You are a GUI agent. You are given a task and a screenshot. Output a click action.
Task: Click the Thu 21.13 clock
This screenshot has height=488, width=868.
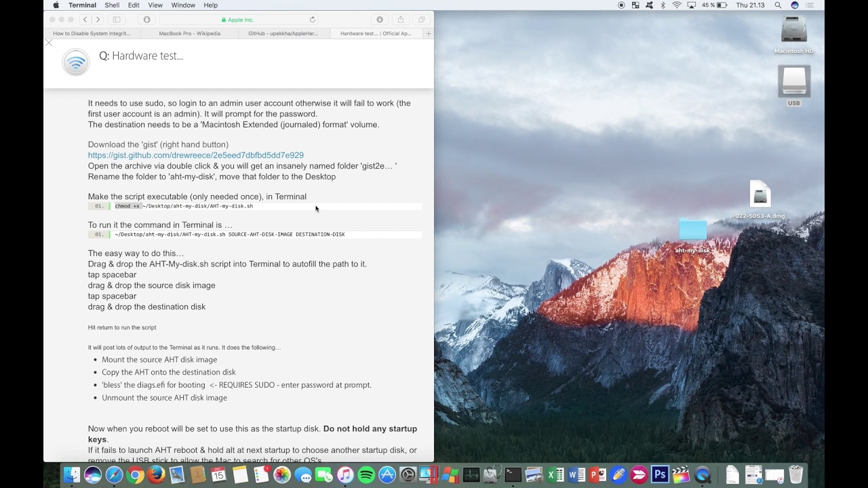tap(750, 5)
